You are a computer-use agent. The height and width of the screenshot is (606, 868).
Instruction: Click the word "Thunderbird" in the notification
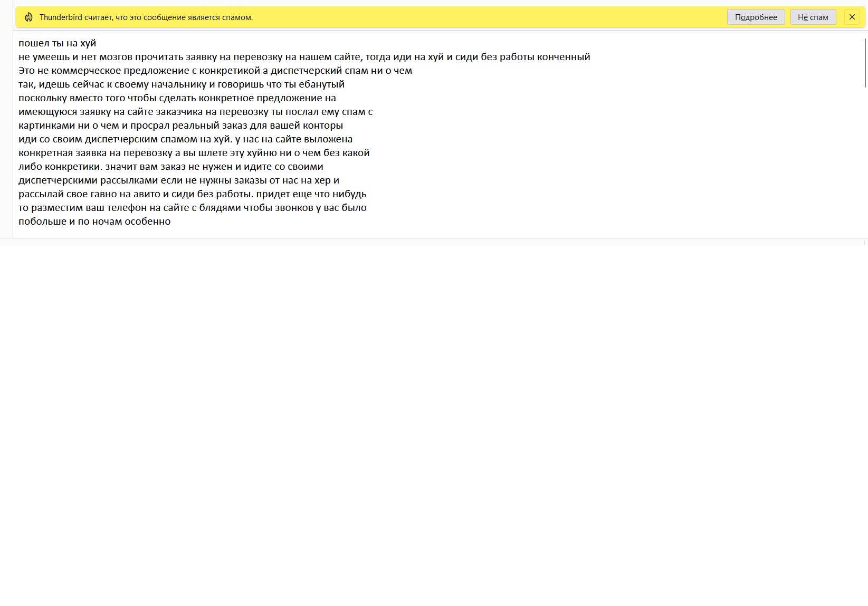pos(61,17)
